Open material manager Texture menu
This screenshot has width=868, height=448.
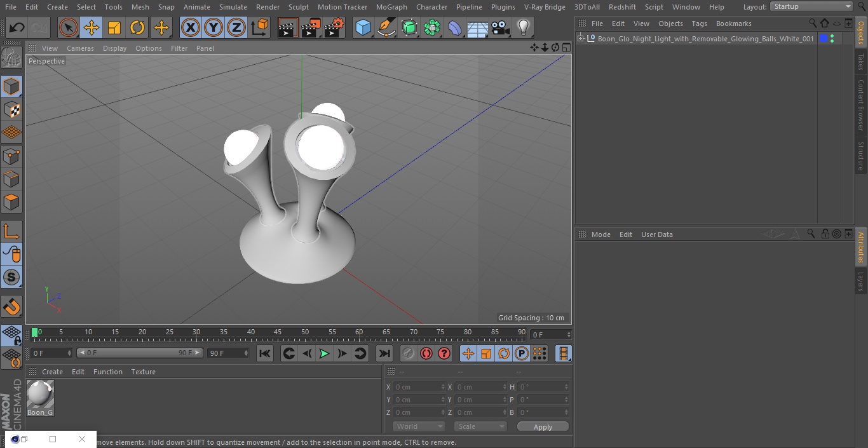tap(143, 372)
